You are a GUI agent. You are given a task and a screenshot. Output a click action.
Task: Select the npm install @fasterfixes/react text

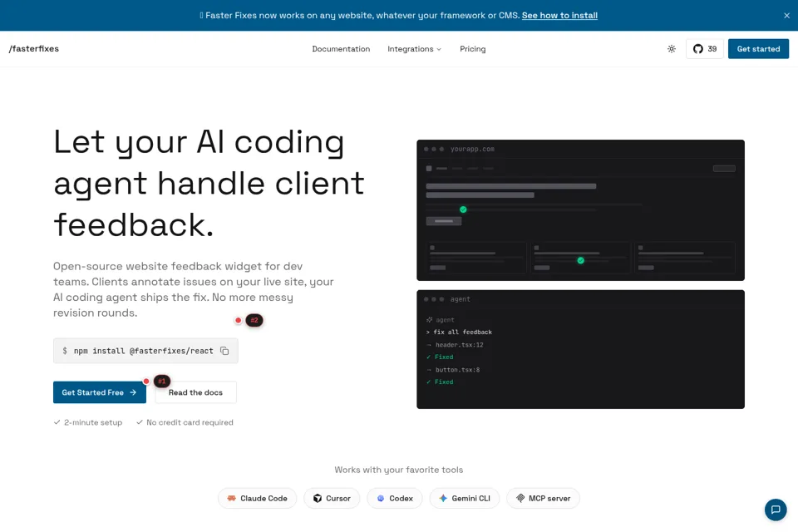click(x=143, y=351)
